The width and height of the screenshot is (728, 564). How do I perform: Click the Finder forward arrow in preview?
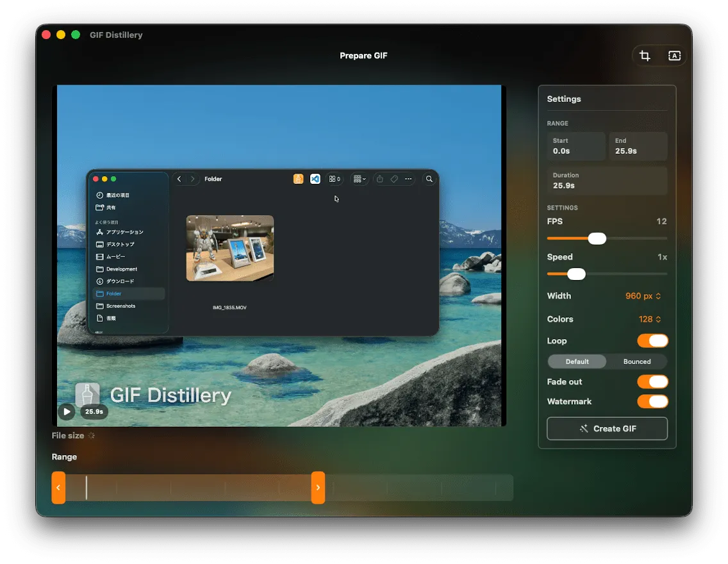tap(192, 179)
